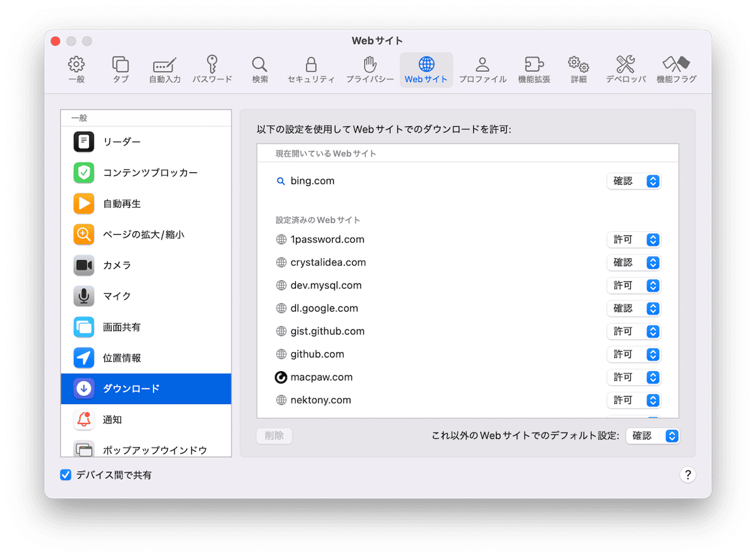Click the Passwords key icon
This screenshot has height=557, width=756.
coord(212,65)
